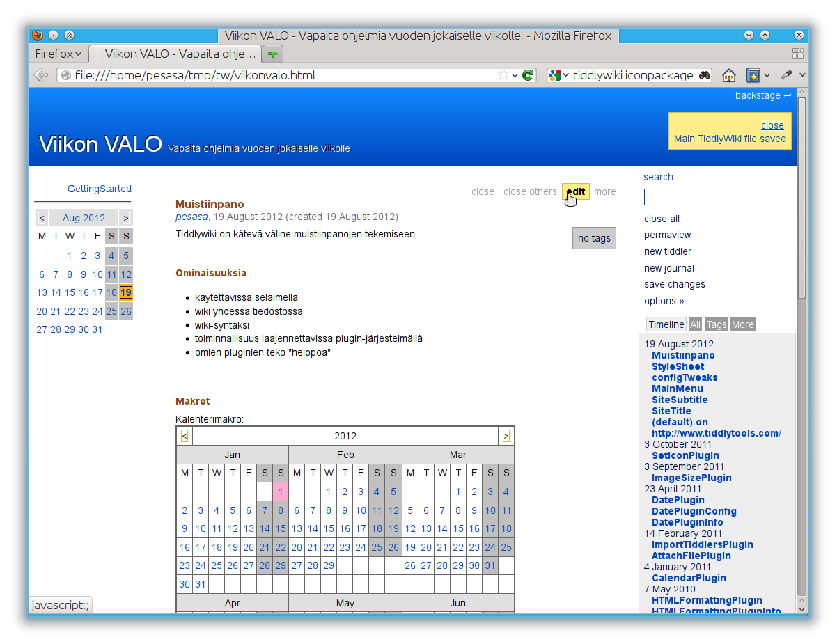
Task: Click the Firefox logo in title bar
Action: pos(38,35)
